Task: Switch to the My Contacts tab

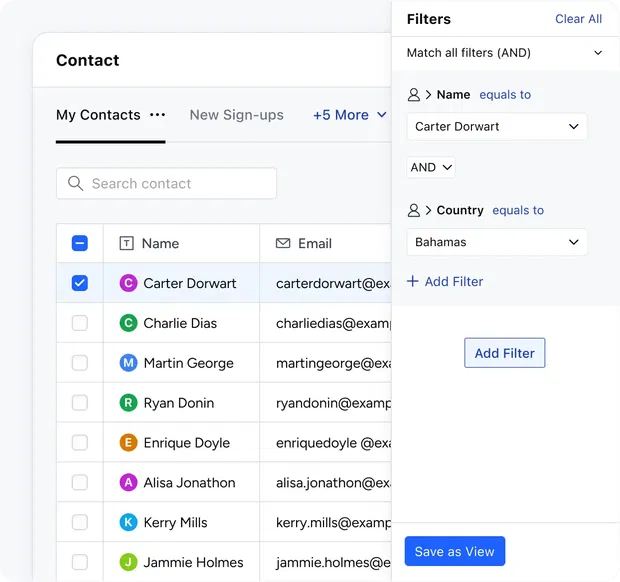Action: click(x=98, y=115)
